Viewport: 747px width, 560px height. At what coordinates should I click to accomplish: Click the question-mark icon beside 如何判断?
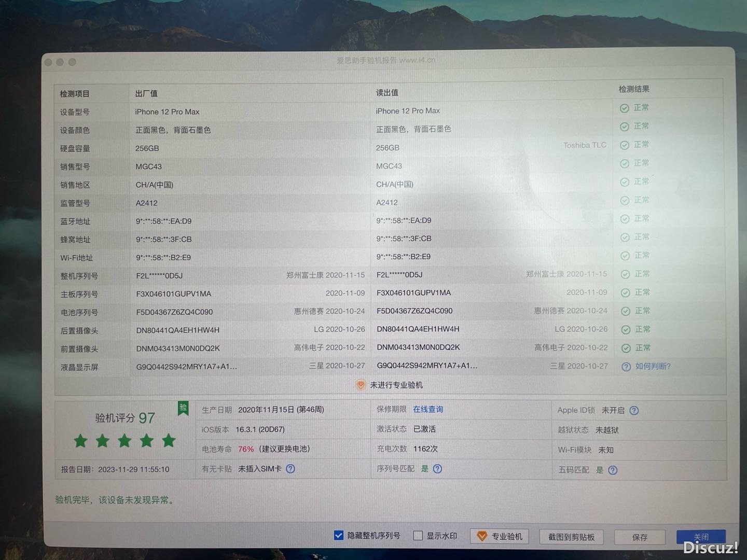(x=626, y=367)
